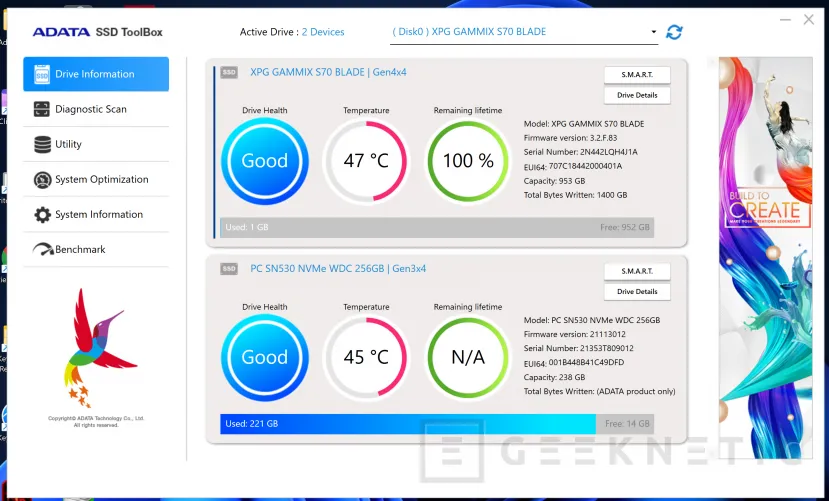The width and height of the screenshot is (829, 501).
Task: Click the Total Bytes Written: 1400 GB text
Action: coord(575,195)
